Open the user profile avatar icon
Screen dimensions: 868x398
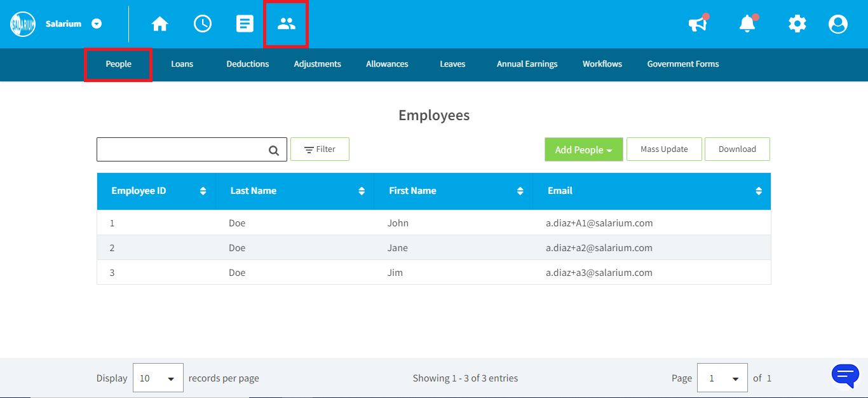(x=838, y=24)
